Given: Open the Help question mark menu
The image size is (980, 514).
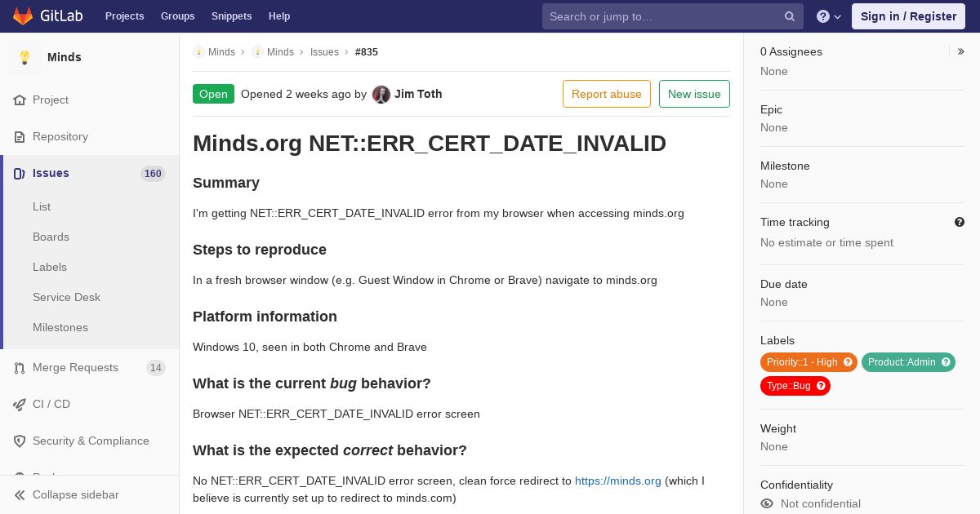Looking at the screenshot, I should pyautogui.click(x=829, y=16).
